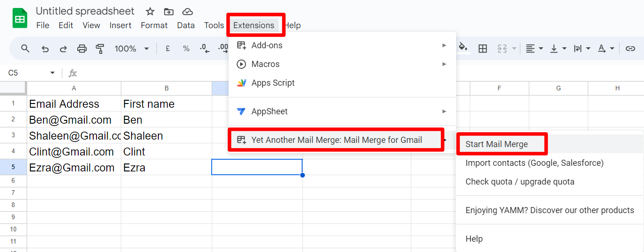Open the search menus magnifier tool

click(x=25, y=48)
